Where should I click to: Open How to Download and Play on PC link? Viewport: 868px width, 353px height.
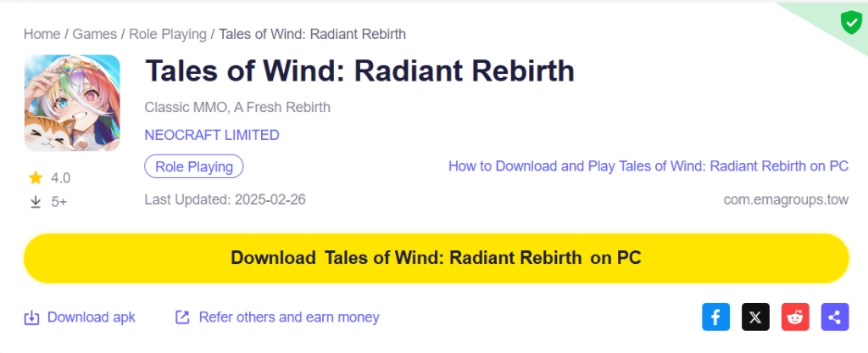point(648,166)
